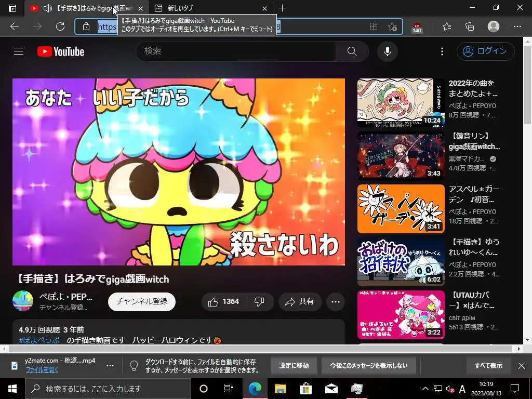Image resolution: width=532 pixels, height=399 pixels.
Task: Show hidden system tray icons chevron
Action: [x=425, y=389]
